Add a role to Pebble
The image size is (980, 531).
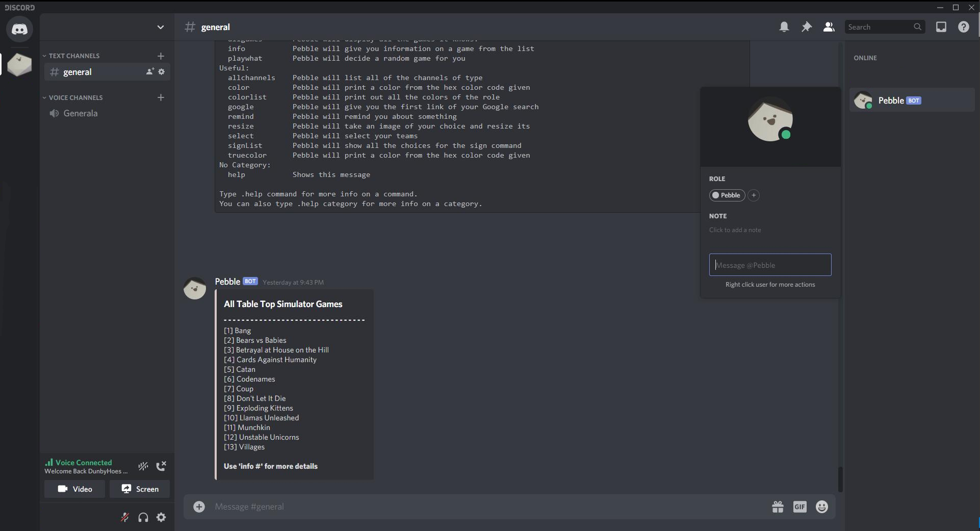754,195
